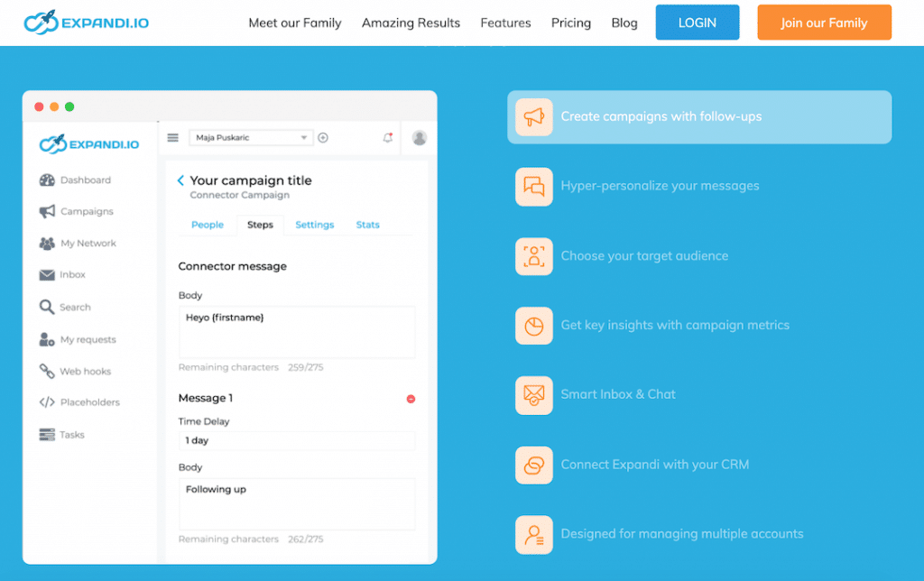This screenshot has height=581, width=924.
Task: Click the Dashboard sidebar icon
Action: coord(47,180)
